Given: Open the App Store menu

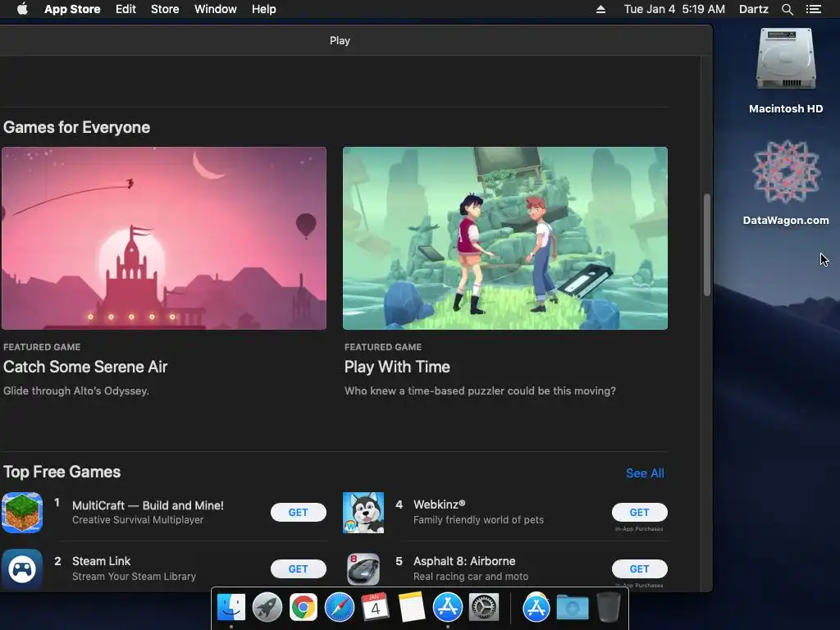Looking at the screenshot, I should [x=72, y=9].
